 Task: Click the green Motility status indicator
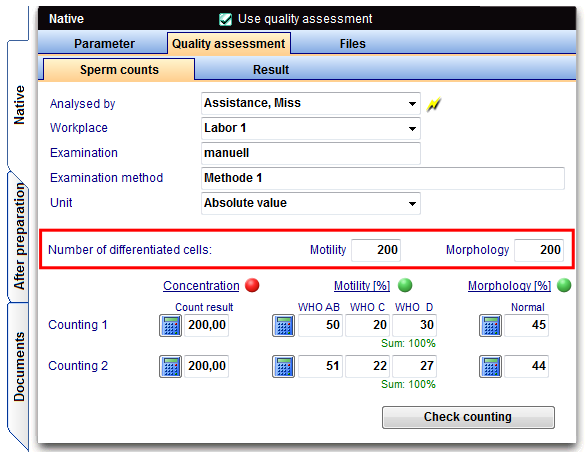[405, 285]
